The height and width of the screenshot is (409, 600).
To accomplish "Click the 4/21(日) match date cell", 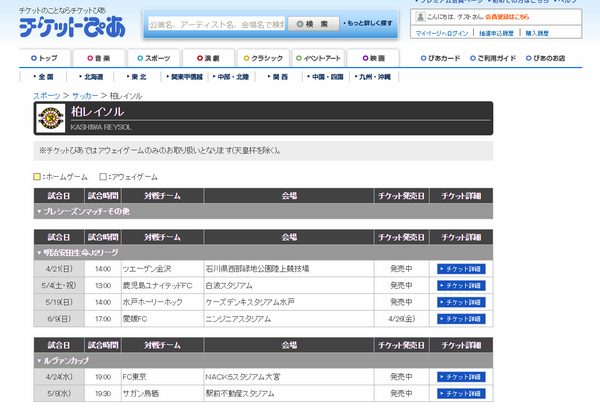I will click(59, 269).
